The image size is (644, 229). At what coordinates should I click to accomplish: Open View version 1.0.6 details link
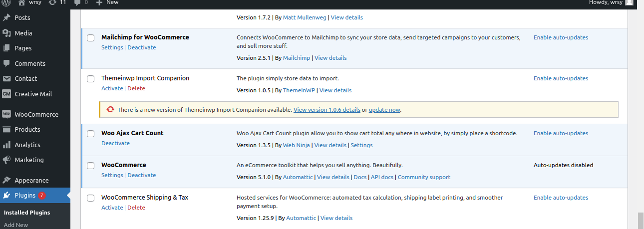point(327,110)
